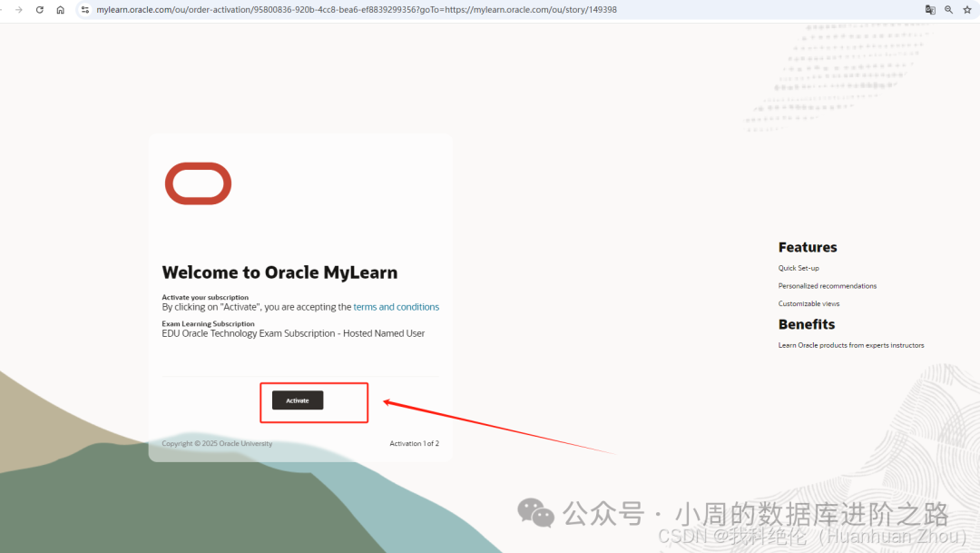Click the Activate button
The image size is (980, 553).
(x=298, y=400)
